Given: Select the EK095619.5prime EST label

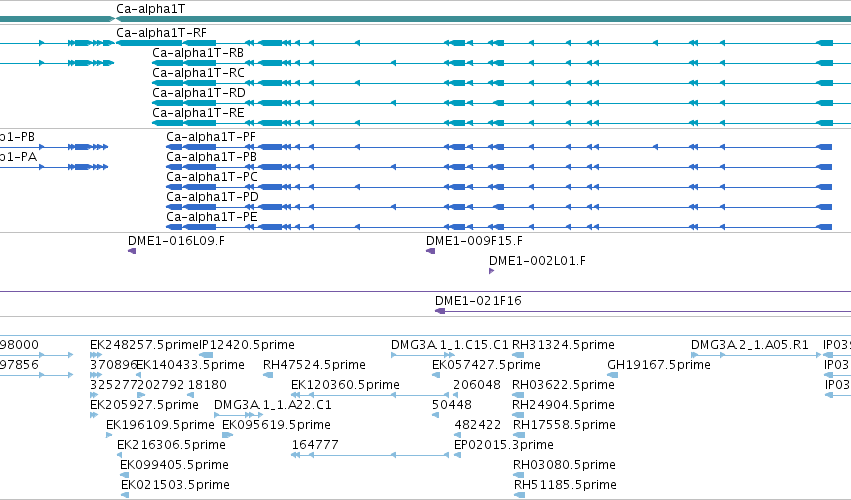Looking at the screenshot, I should pos(276,426).
